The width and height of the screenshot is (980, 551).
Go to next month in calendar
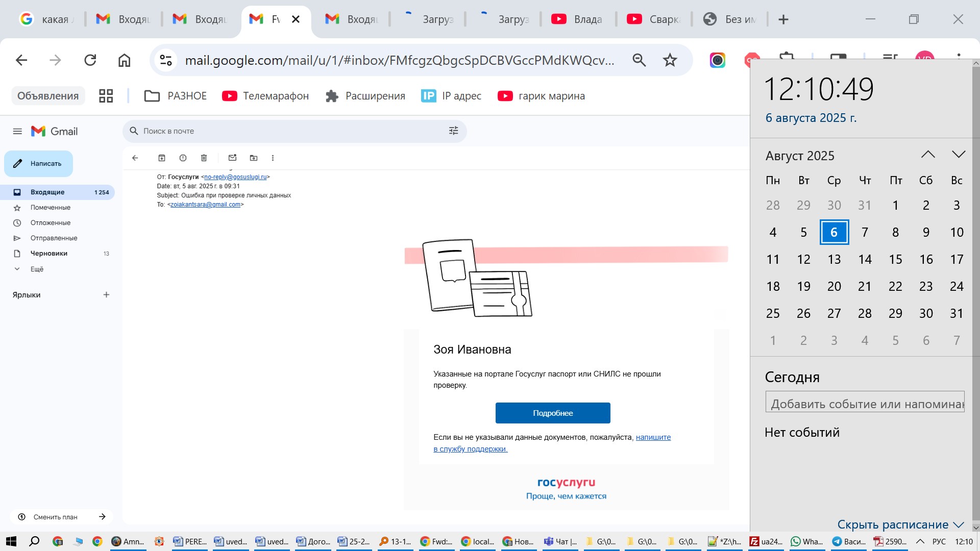[x=959, y=154]
